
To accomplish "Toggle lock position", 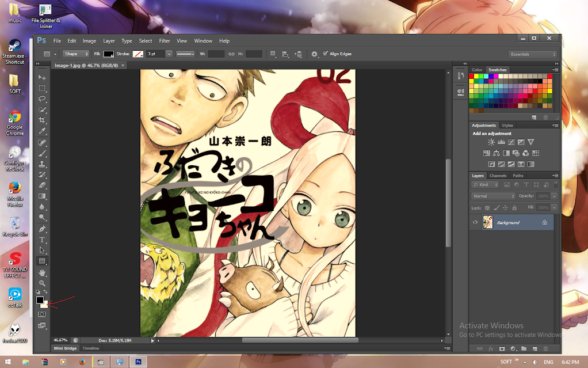I will [505, 208].
